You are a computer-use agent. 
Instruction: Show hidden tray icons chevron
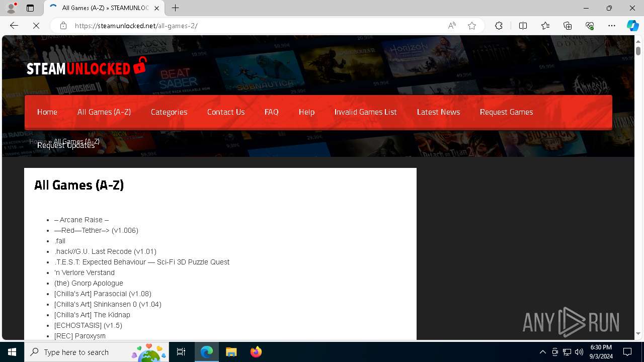click(x=542, y=352)
